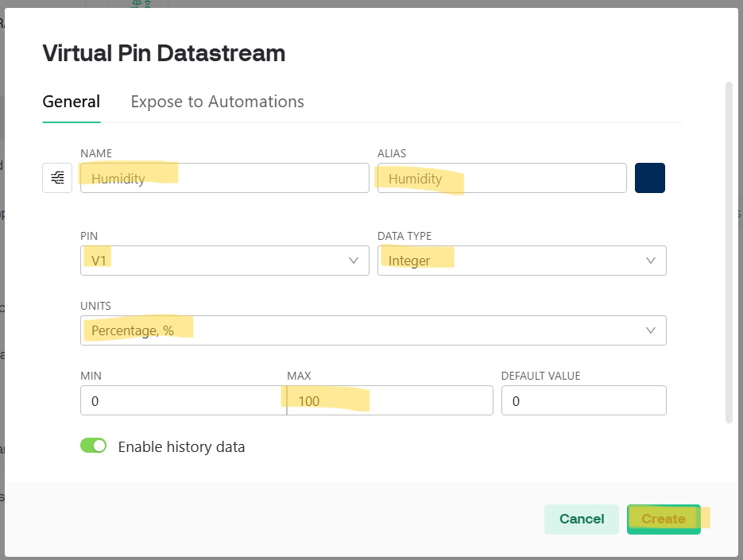This screenshot has width=743, height=560.
Task: Click the Alias input field
Action: 501,178
